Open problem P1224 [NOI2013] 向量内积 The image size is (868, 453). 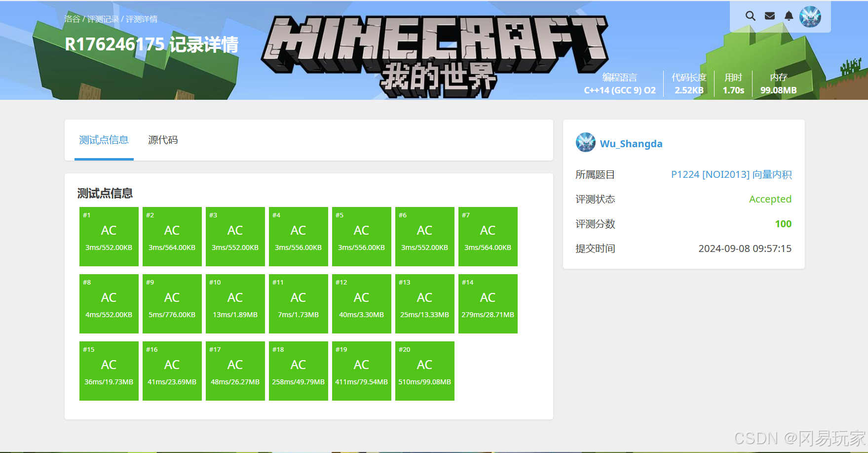(731, 174)
